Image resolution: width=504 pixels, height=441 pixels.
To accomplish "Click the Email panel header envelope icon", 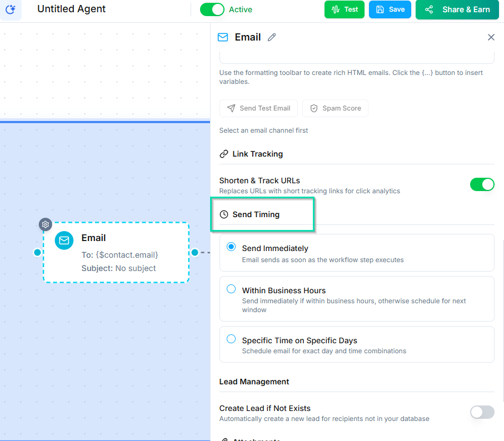I will click(223, 37).
